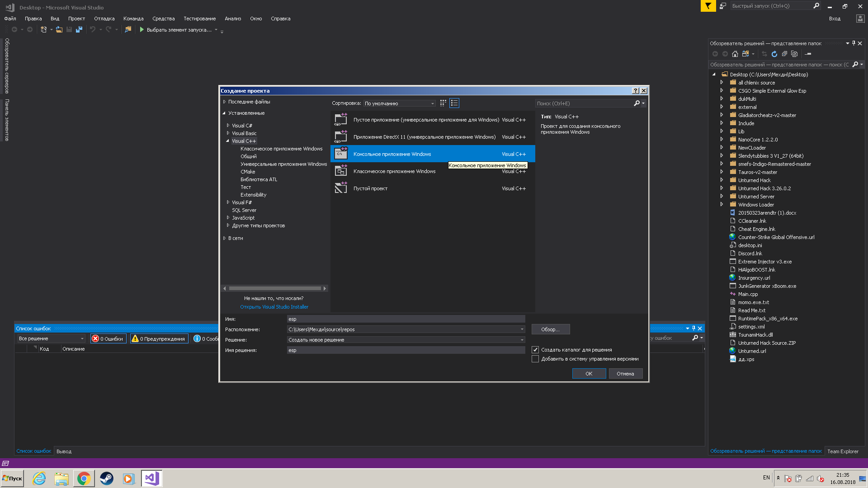868x488 pixels.
Task: Open the Файл menu
Action: click(10, 19)
